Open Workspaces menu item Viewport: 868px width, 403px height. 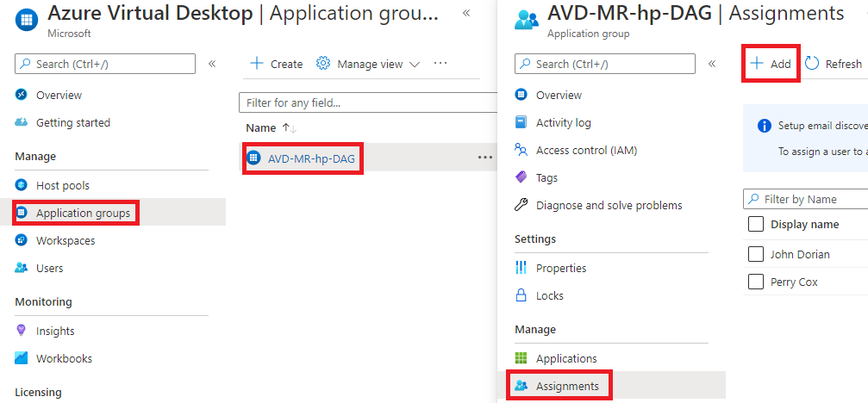pyautogui.click(x=66, y=240)
